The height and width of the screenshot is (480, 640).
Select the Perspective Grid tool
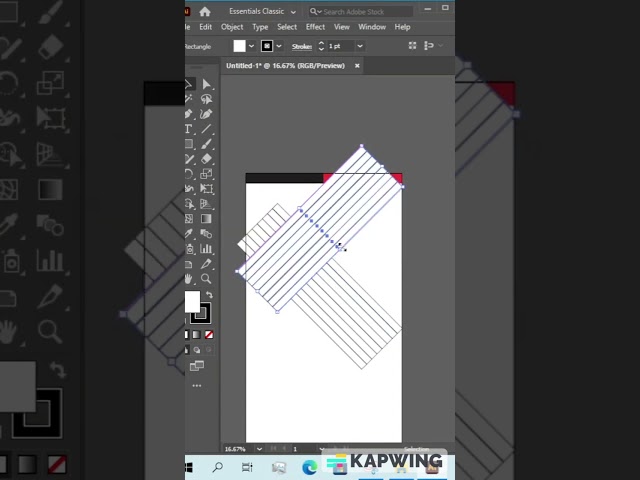206,204
